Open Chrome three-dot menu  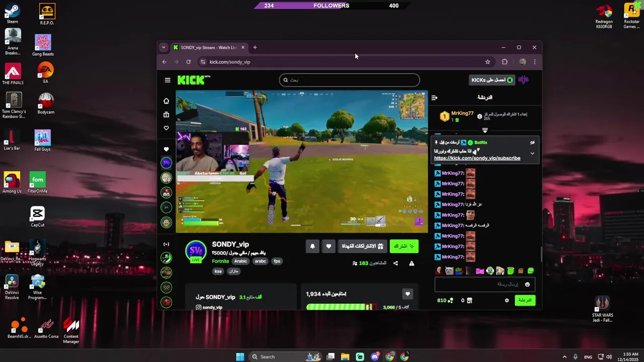point(534,62)
